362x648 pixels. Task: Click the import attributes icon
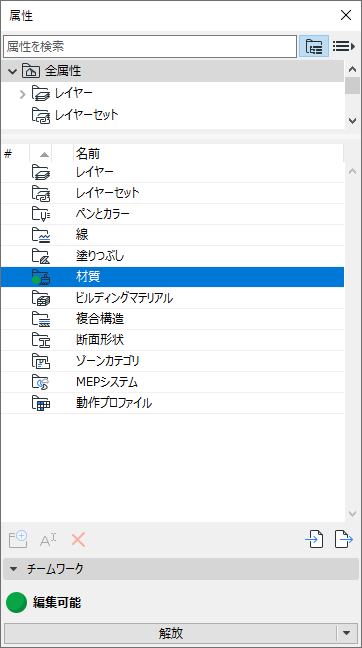314,540
